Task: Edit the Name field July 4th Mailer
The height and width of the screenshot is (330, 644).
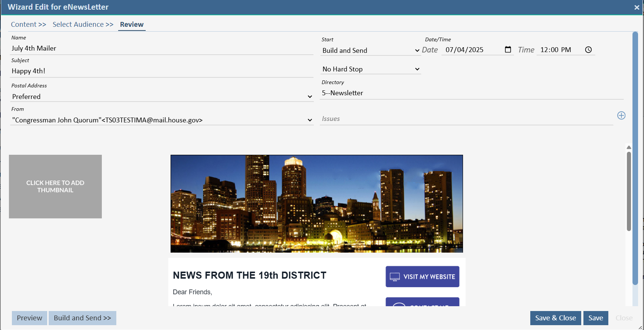Action: tap(162, 48)
